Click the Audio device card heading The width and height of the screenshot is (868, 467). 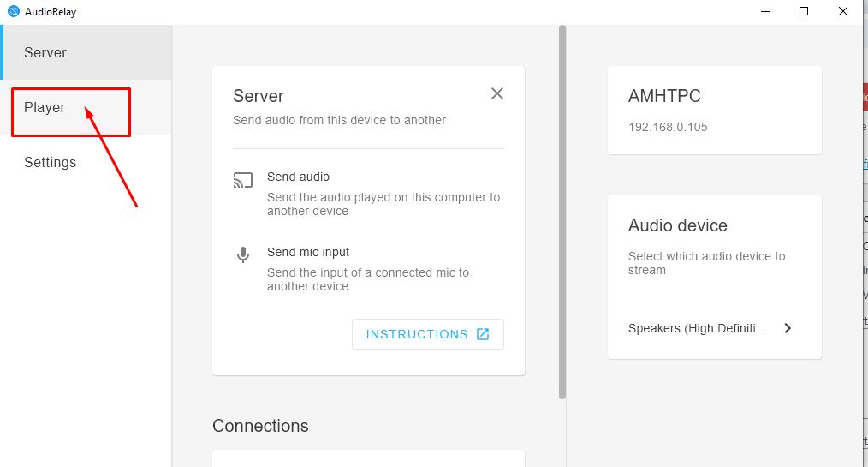[x=677, y=225]
